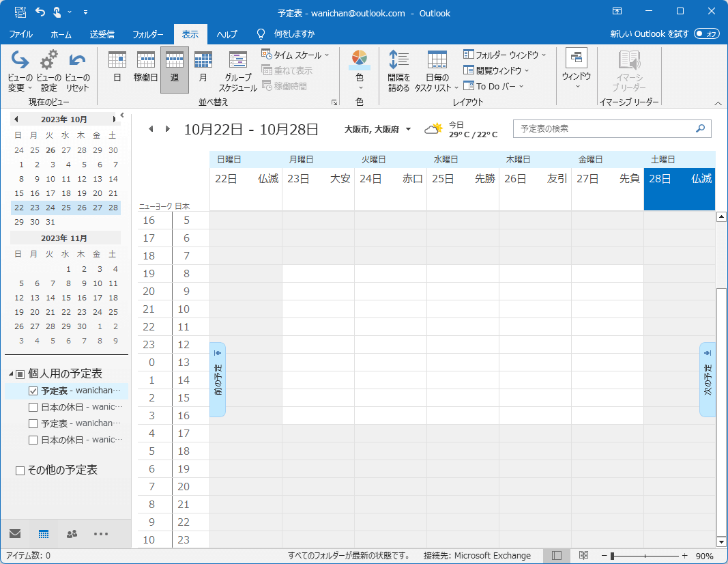Viewport: 728px width, 564px height.
Task: Reset the current view (ビューのリセット)
Action: click(x=77, y=70)
